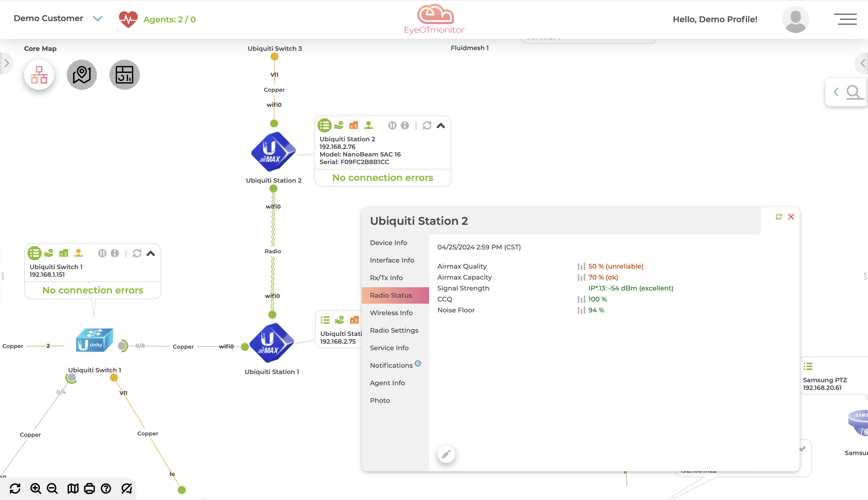Click list icon on Ubiquiti Station 2 card
Viewport: 868px width, 500px height.
pos(324,125)
